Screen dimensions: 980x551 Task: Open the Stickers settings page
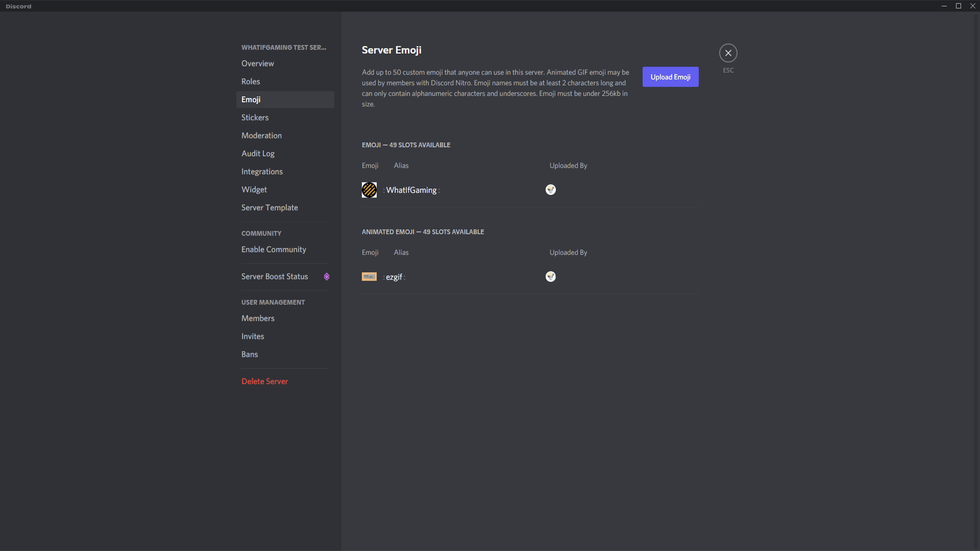(285, 117)
